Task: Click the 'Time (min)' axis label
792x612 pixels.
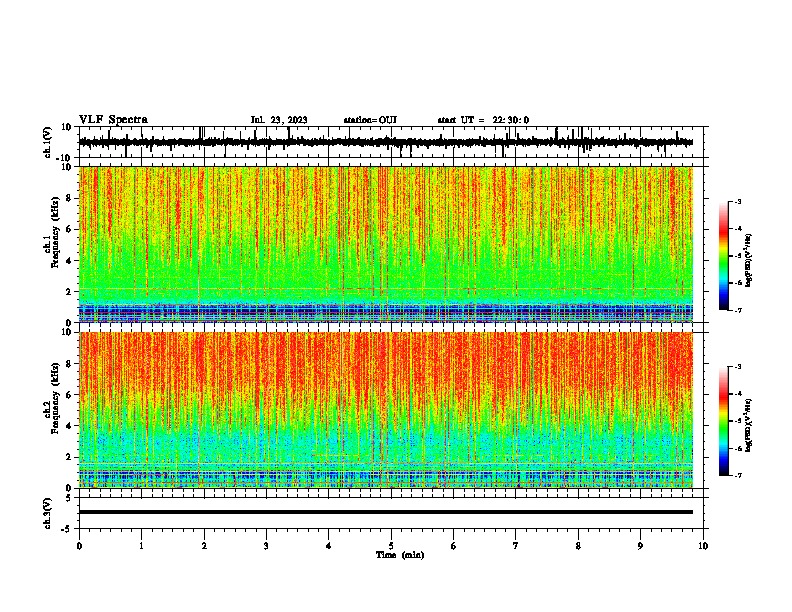Action: tap(400, 555)
